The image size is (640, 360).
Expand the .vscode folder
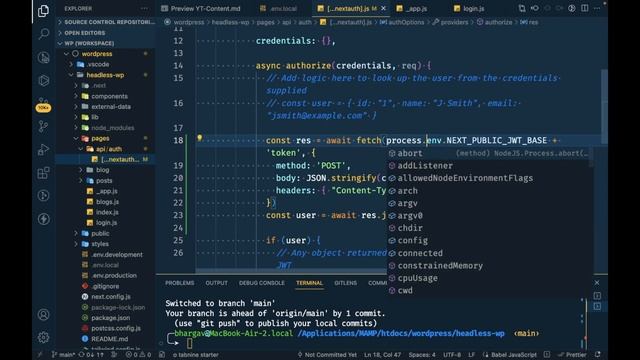click(x=106, y=64)
